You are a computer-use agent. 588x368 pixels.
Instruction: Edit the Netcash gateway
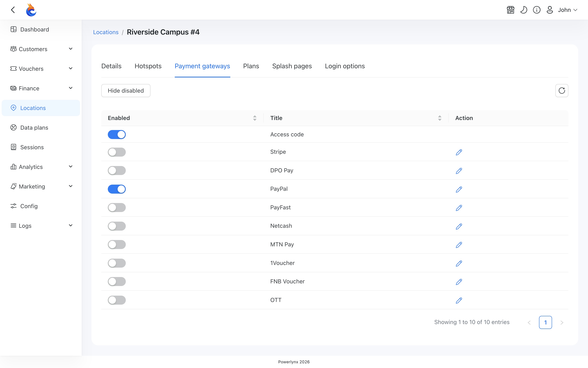[459, 226]
